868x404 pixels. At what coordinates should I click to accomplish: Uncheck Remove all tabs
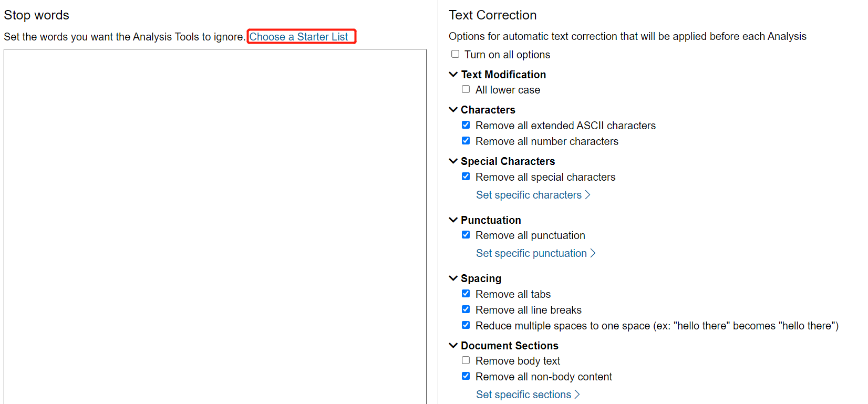point(466,294)
